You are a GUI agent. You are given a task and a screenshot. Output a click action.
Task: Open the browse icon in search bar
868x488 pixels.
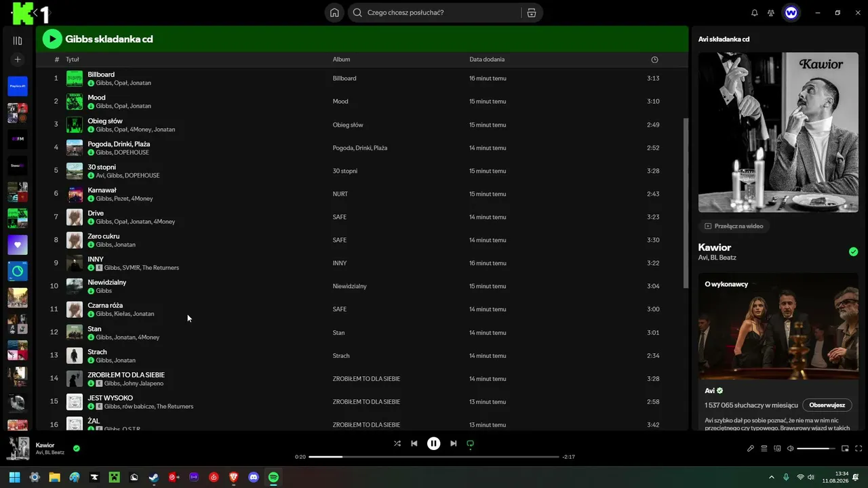pyautogui.click(x=531, y=13)
